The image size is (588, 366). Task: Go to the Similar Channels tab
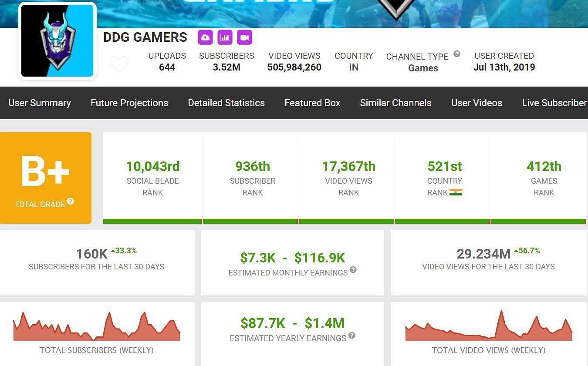(395, 103)
